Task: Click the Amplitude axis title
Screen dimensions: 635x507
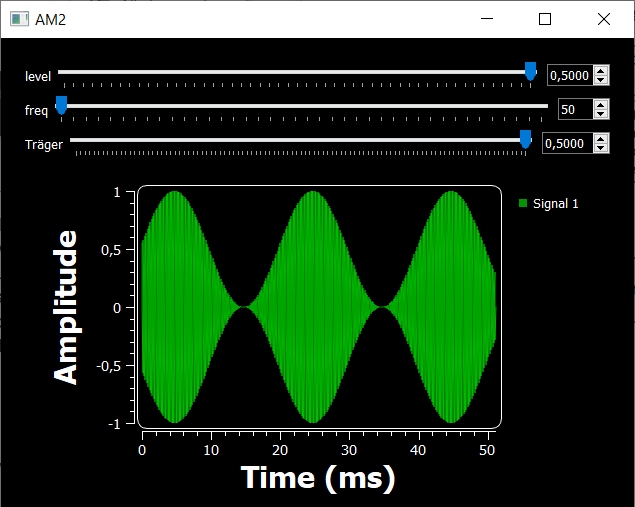Action: click(66, 307)
